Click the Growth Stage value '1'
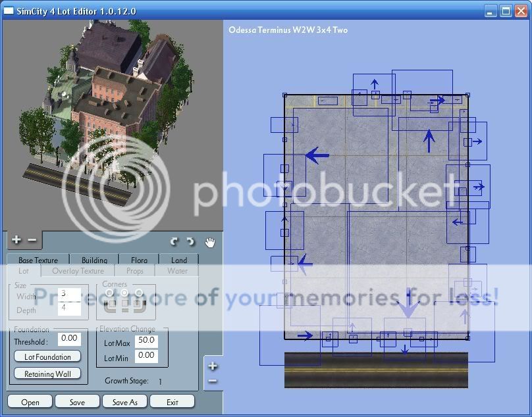Screen dimensions: 532x417 coord(160,381)
